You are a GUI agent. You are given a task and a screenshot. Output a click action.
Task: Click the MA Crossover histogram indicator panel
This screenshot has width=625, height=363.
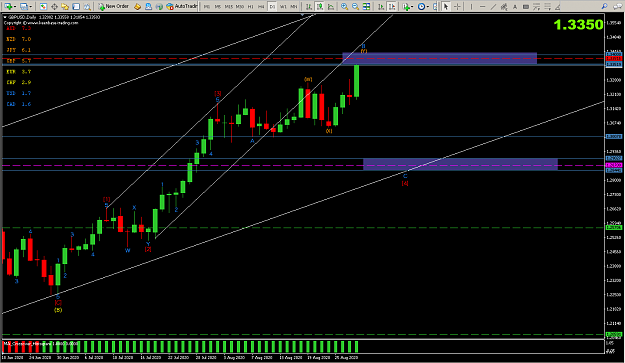pyautogui.click(x=303, y=346)
